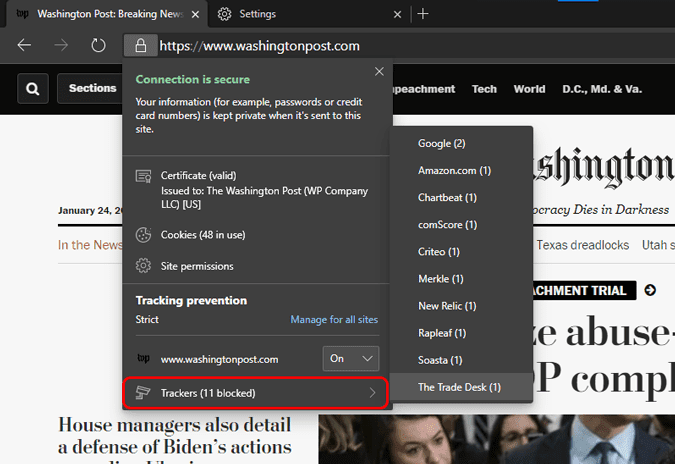Click Texas dreadlocks news topic

(x=582, y=245)
